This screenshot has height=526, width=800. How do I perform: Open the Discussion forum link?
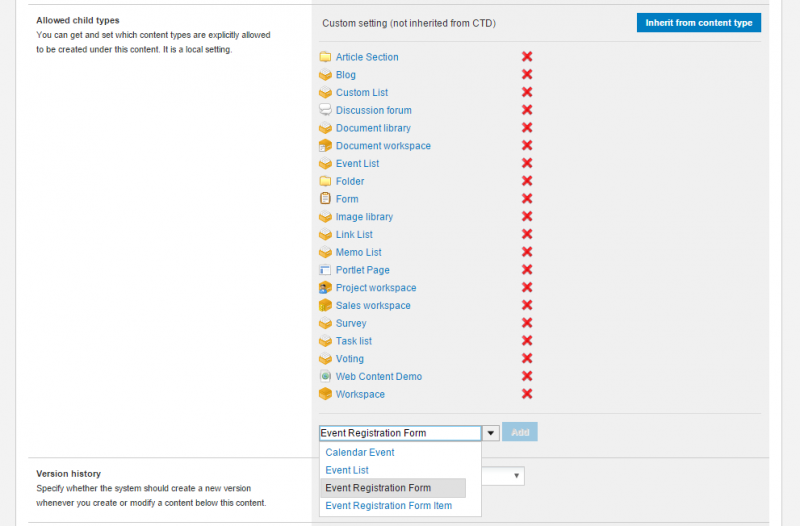(x=373, y=110)
